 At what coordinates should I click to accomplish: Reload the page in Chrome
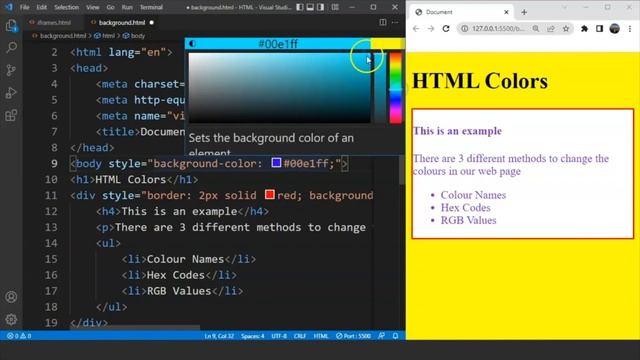tap(446, 29)
